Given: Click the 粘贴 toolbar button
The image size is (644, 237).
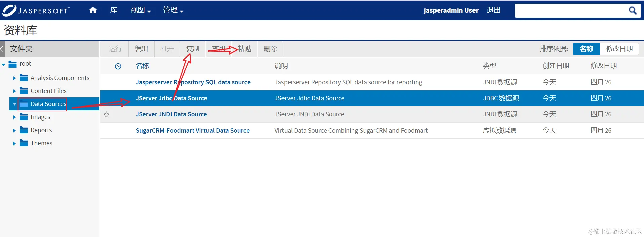Looking at the screenshot, I should 244,49.
